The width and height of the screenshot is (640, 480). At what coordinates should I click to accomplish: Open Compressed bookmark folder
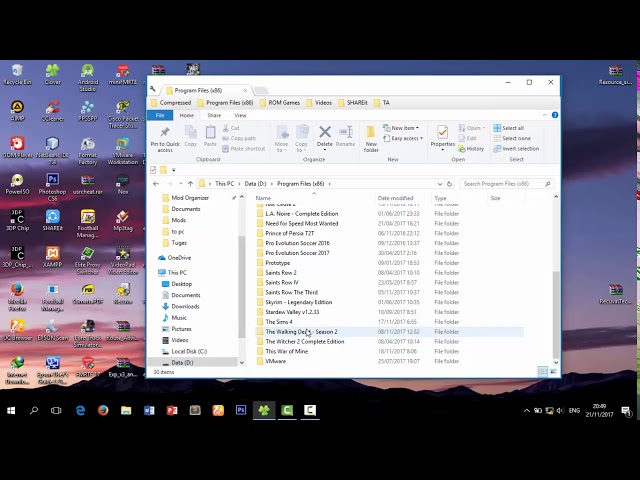click(x=171, y=102)
